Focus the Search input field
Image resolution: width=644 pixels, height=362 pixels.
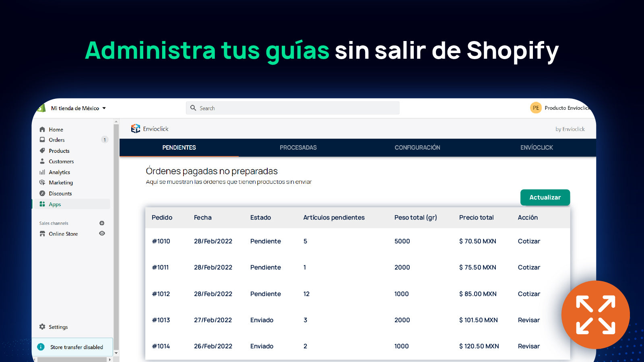[293, 108]
